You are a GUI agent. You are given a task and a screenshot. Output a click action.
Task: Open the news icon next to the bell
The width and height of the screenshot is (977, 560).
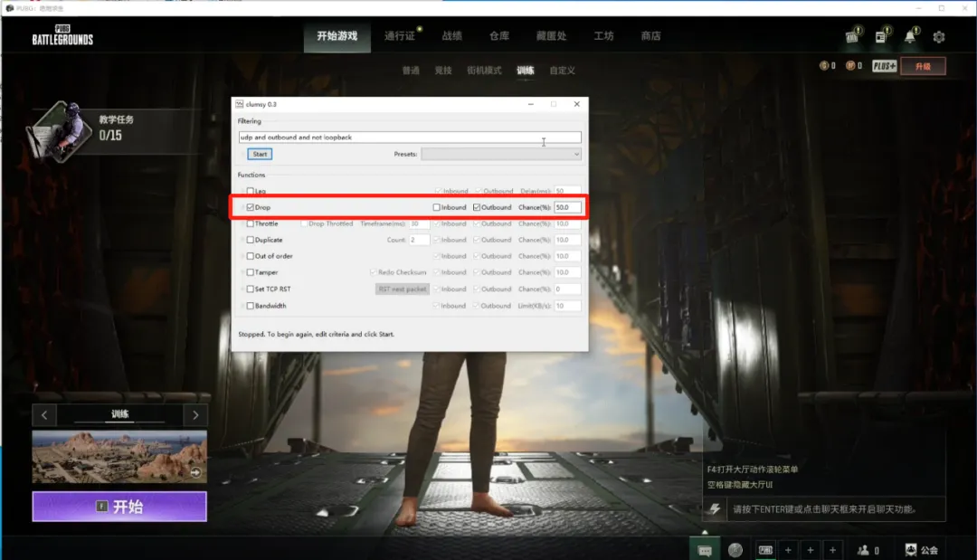pos(881,37)
